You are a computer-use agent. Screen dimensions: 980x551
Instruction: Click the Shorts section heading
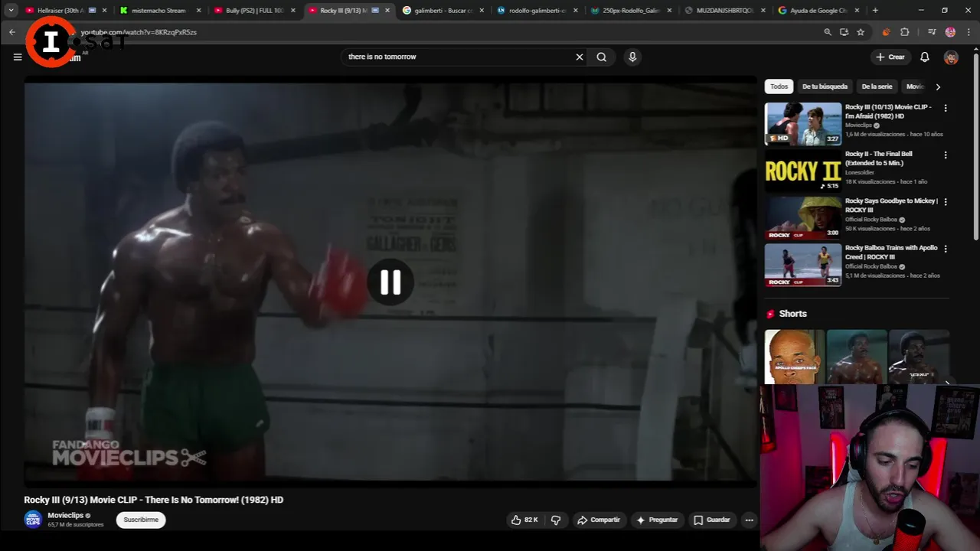(792, 314)
